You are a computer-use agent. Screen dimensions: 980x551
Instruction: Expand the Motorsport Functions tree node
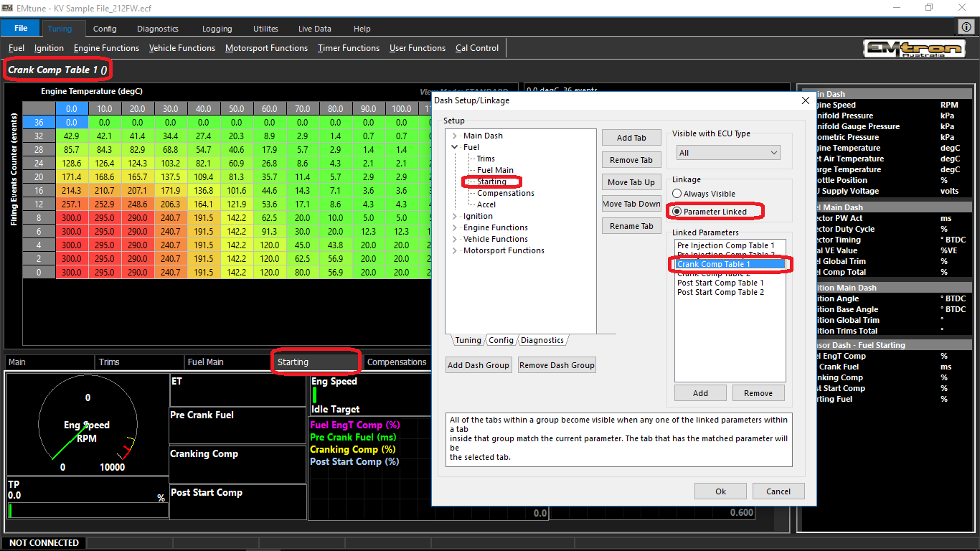point(455,250)
